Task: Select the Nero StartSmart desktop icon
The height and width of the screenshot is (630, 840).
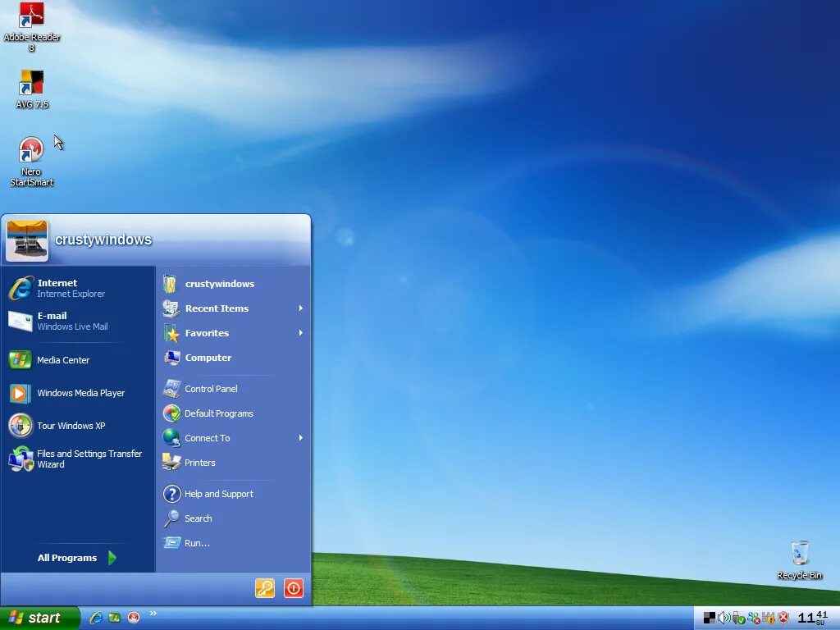Action: click(32, 161)
